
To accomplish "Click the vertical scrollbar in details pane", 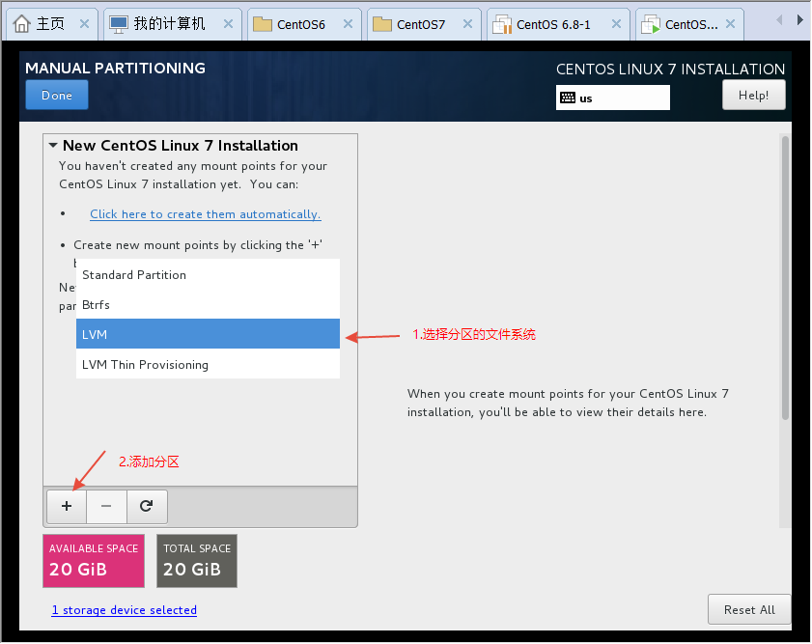I will [785, 278].
